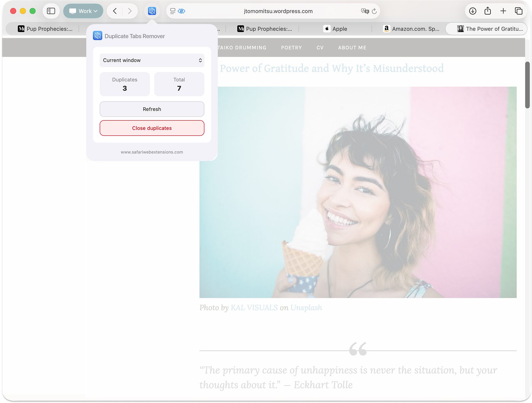Click the New Tab plus icon
This screenshot has height=403, width=532.
pos(503,11)
